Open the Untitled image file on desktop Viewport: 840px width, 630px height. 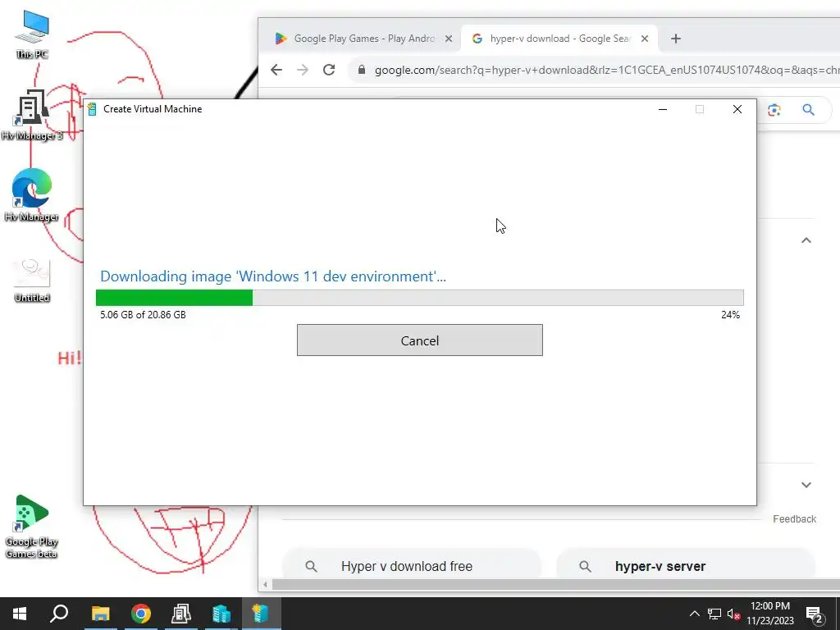pyautogui.click(x=32, y=281)
